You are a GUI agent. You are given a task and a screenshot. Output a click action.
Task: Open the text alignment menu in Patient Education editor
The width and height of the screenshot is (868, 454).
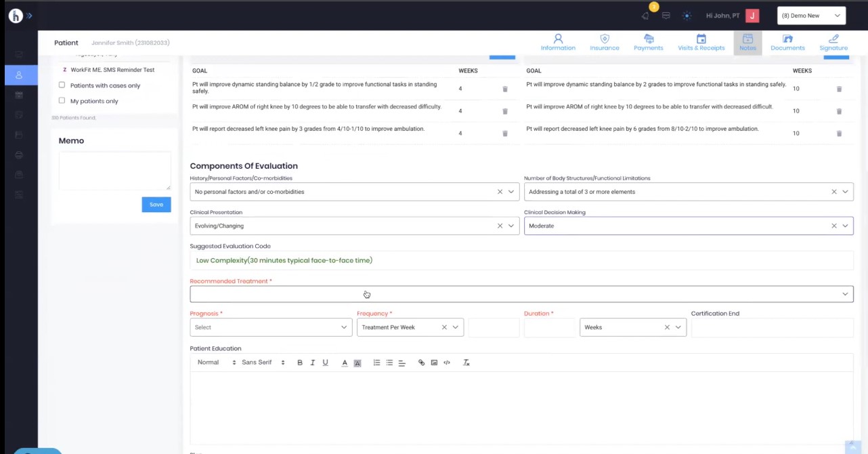402,363
